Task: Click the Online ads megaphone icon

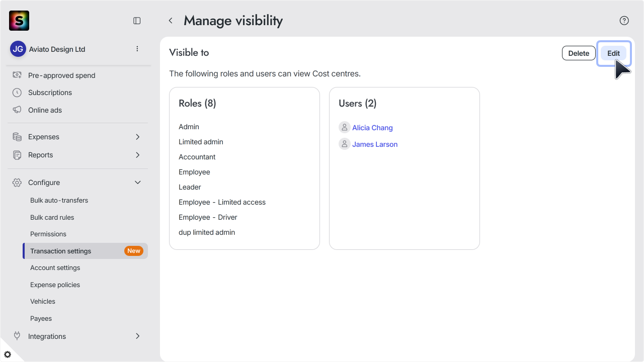Action: pyautogui.click(x=17, y=110)
